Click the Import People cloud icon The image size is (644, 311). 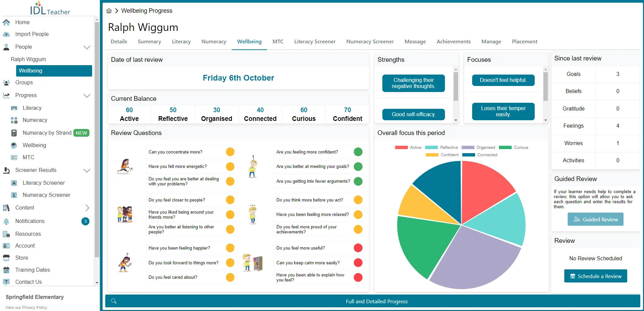click(6, 34)
